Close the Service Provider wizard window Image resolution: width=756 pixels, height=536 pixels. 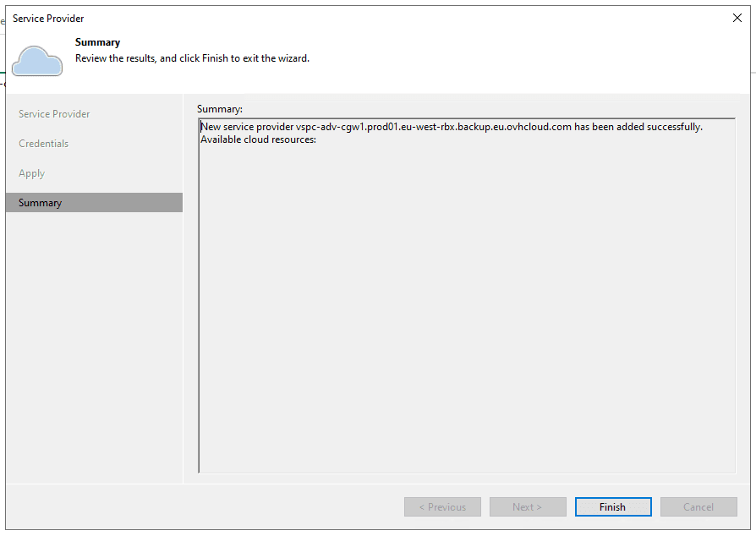737,18
